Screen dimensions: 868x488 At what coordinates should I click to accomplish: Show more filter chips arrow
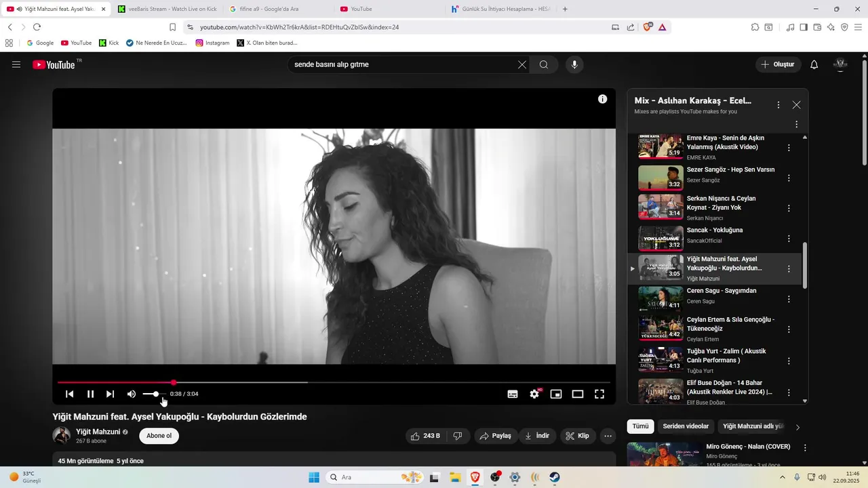coord(797,427)
